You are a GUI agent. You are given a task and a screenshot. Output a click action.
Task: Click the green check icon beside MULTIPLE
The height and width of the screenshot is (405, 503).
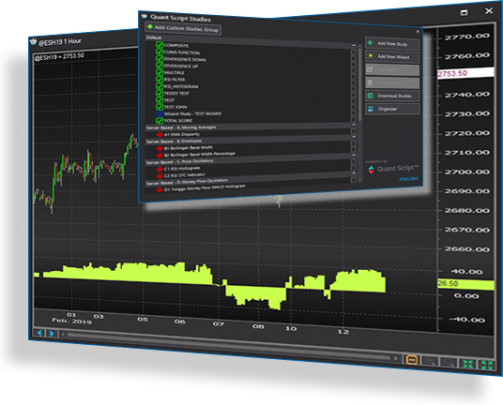coord(159,72)
